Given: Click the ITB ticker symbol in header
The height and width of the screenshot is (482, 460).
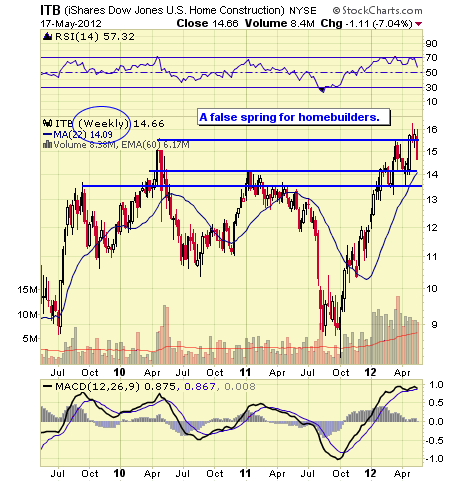Looking at the screenshot, I should click(x=50, y=10).
